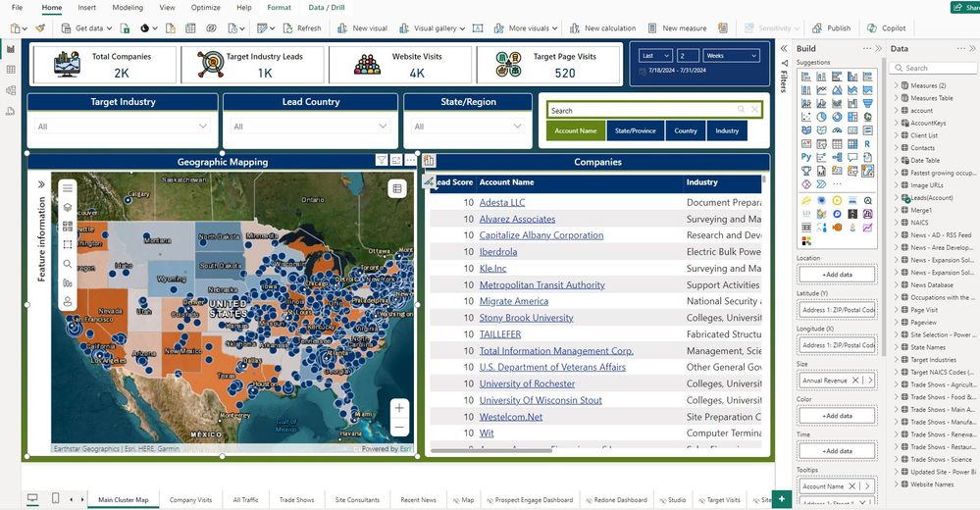Open more options on Geographic Mapping visual
Viewport: 980px width, 510px height.
[411, 161]
